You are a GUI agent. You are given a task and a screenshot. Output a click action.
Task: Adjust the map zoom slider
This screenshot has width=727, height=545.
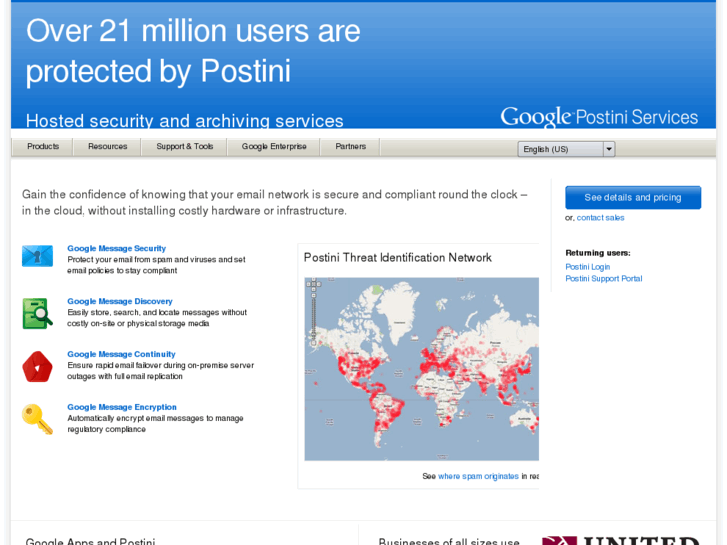tap(313, 318)
